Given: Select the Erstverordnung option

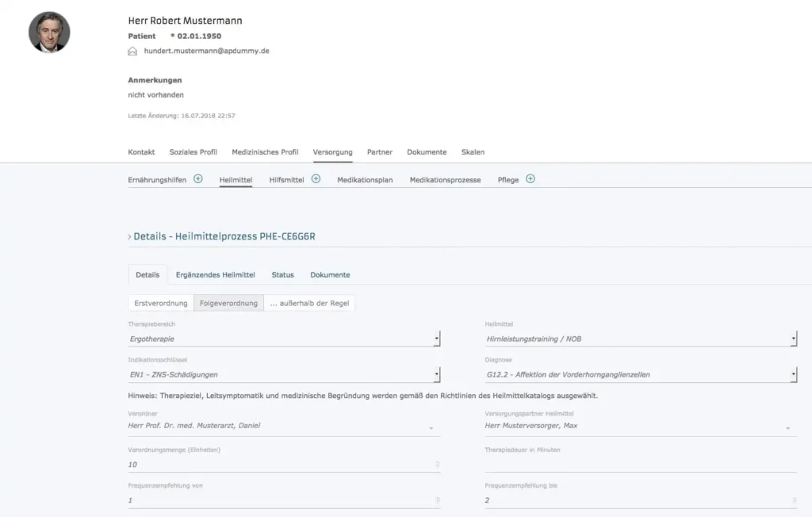Looking at the screenshot, I should (x=161, y=303).
